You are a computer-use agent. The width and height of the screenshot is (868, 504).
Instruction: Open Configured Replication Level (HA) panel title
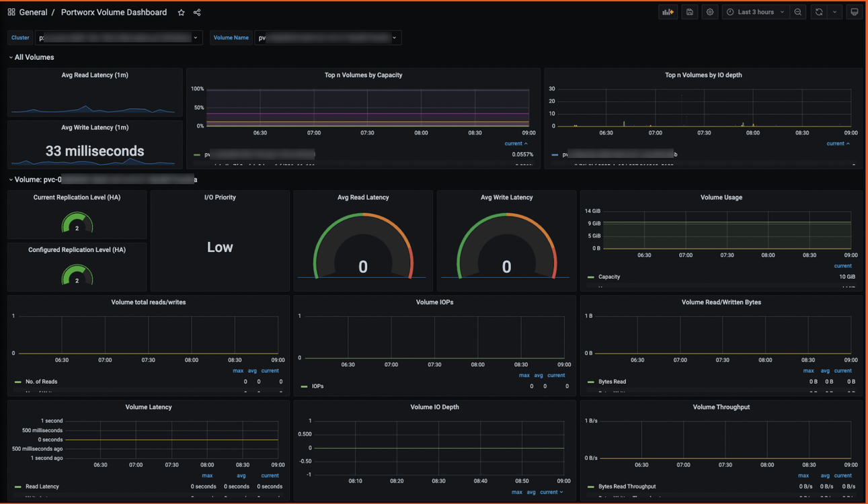pos(77,250)
